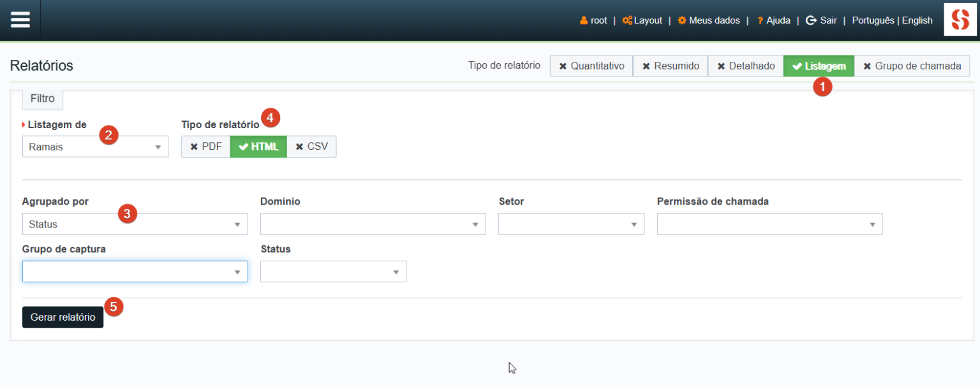Open Ajuda using the question mark icon
Image resolution: width=980 pixels, height=385 pixels.
(760, 20)
